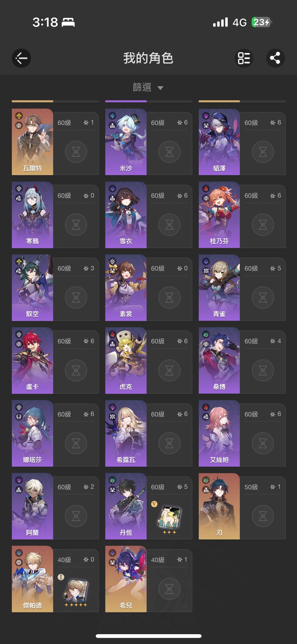Select 瓦爾特 character portrait

coord(32,142)
